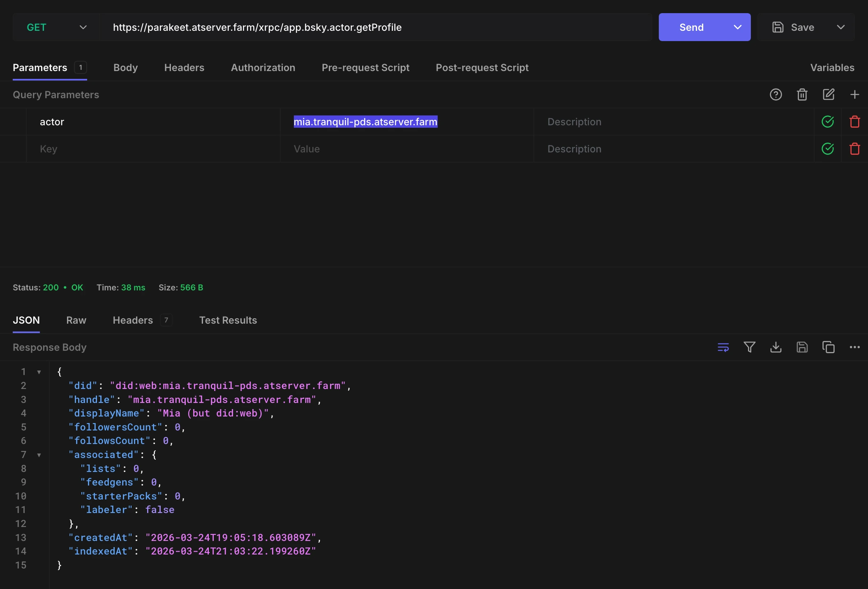The width and height of the screenshot is (868, 589).
Task: Delete all query parameters trash icon
Action: click(x=802, y=95)
